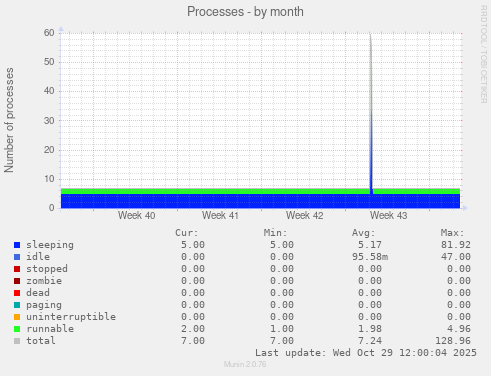Click the zombie legend color swatch

point(17,281)
